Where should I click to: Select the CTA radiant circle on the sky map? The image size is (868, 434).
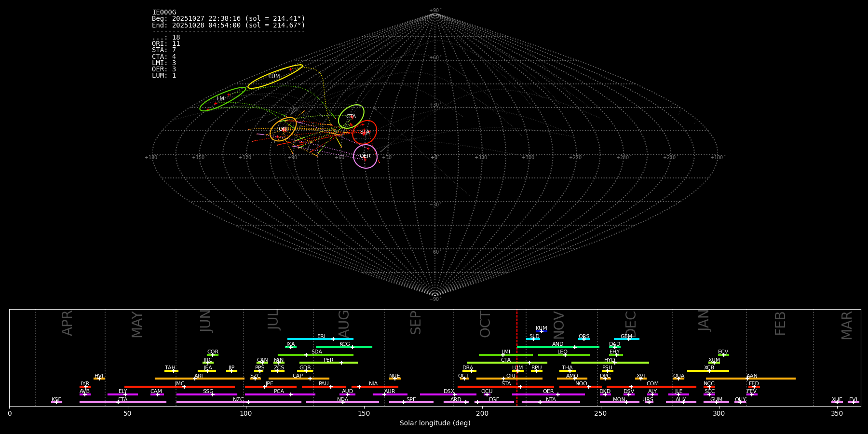(351, 117)
